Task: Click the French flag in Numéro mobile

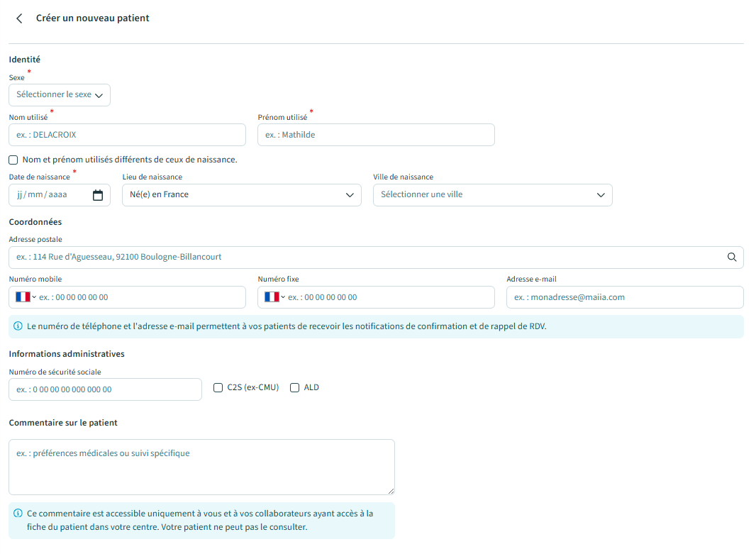Action: [23, 297]
